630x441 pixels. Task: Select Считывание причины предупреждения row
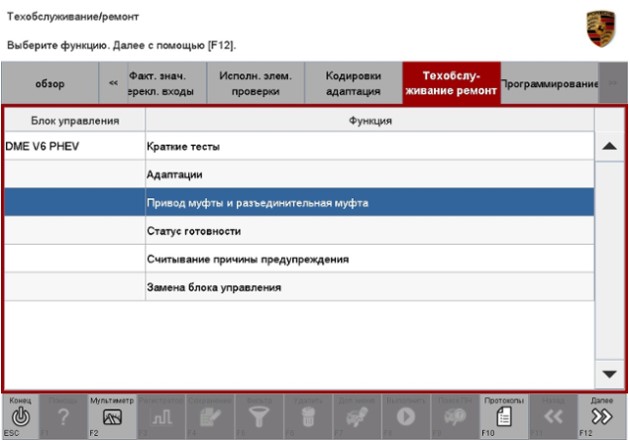369,260
